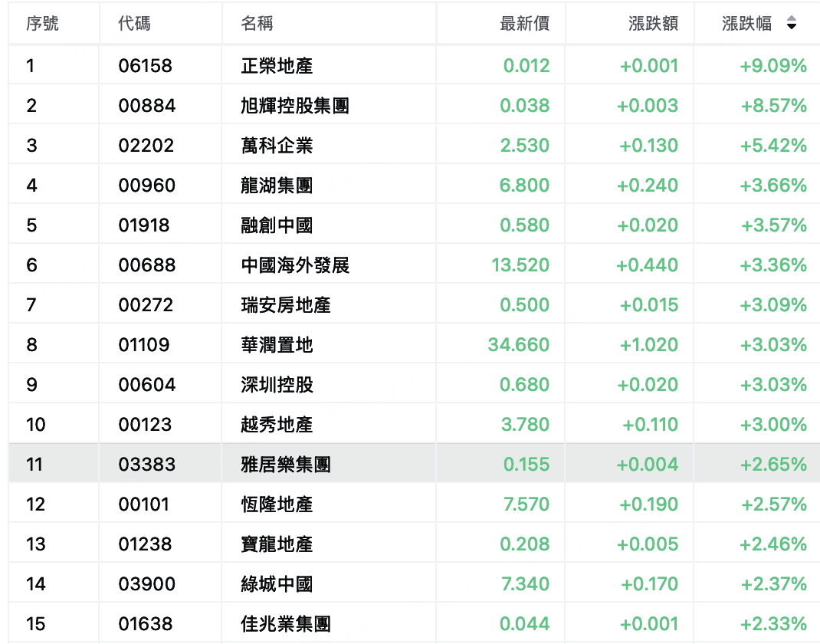820x644 pixels.
Task: Select the 名稱 column header
Action: [x=257, y=24]
